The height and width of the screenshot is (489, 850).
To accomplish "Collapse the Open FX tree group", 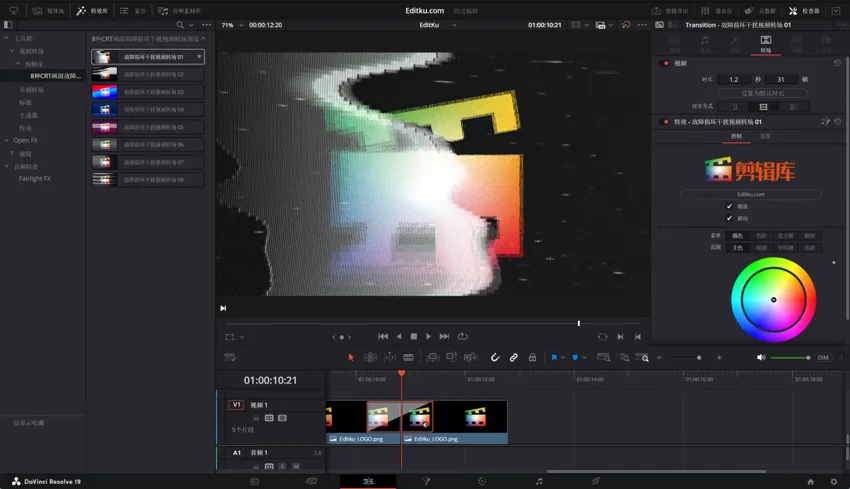I will tap(7, 141).
